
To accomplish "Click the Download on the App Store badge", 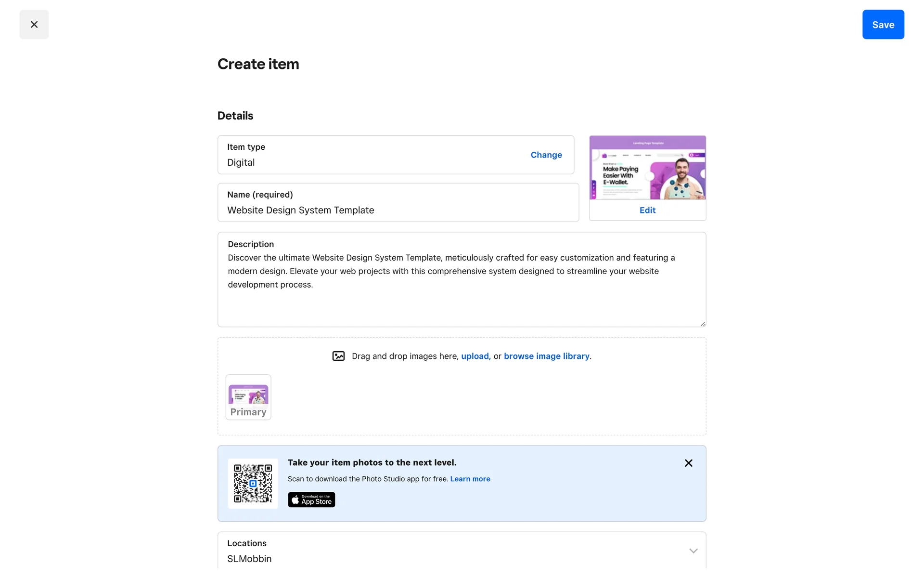I will point(311,500).
